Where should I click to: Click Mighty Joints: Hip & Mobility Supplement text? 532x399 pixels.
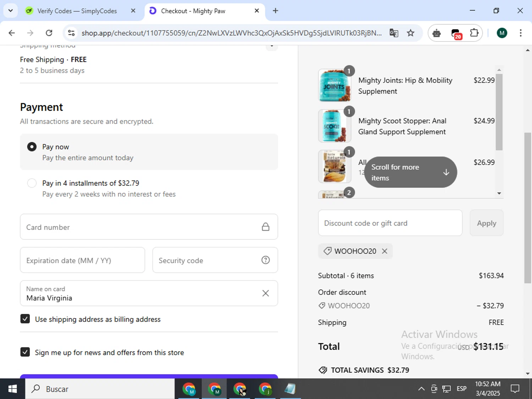tap(405, 85)
